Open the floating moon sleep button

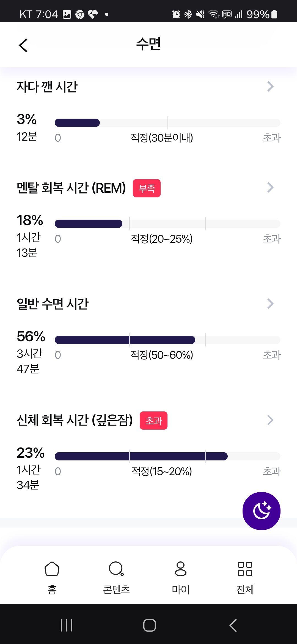[x=261, y=511]
